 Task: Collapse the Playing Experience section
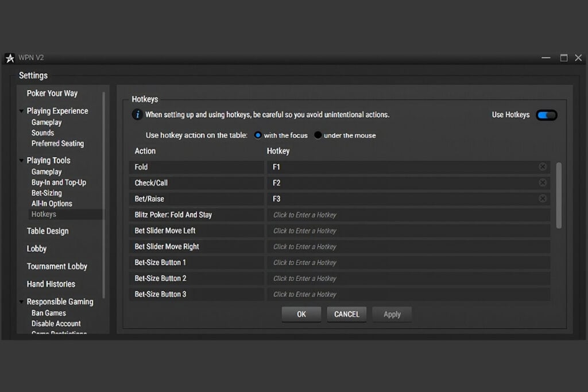coord(22,111)
